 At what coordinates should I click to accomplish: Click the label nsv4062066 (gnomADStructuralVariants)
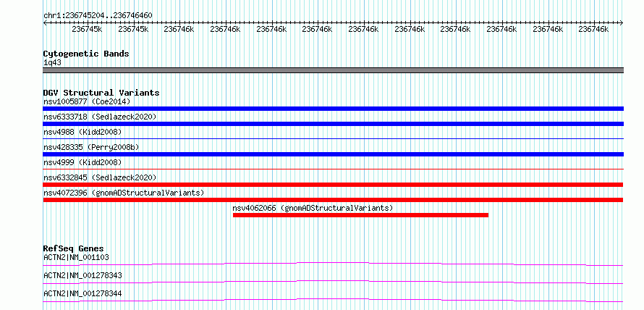click(x=313, y=208)
